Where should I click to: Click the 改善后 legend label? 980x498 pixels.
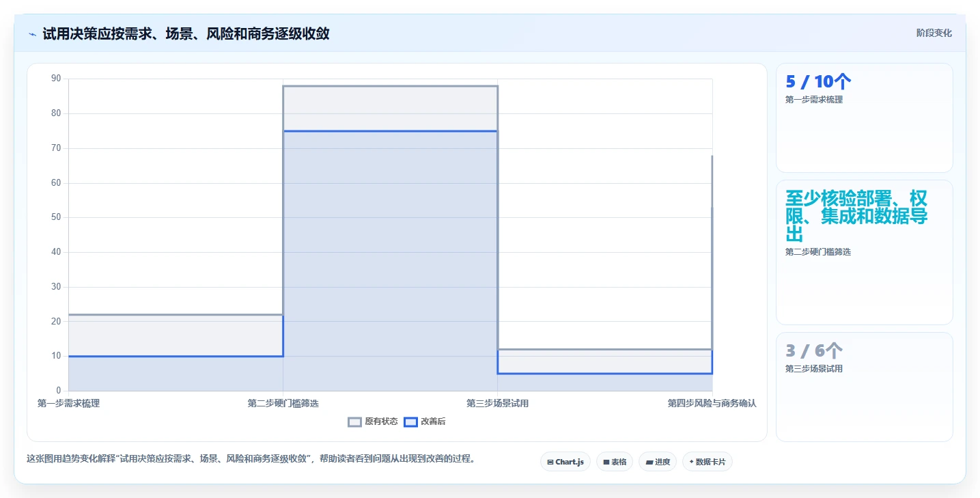coord(433,422)
